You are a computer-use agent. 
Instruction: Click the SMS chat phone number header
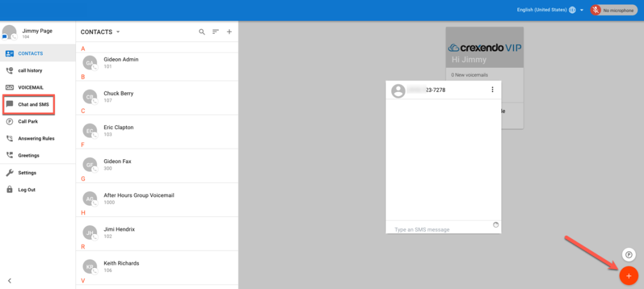427,90
